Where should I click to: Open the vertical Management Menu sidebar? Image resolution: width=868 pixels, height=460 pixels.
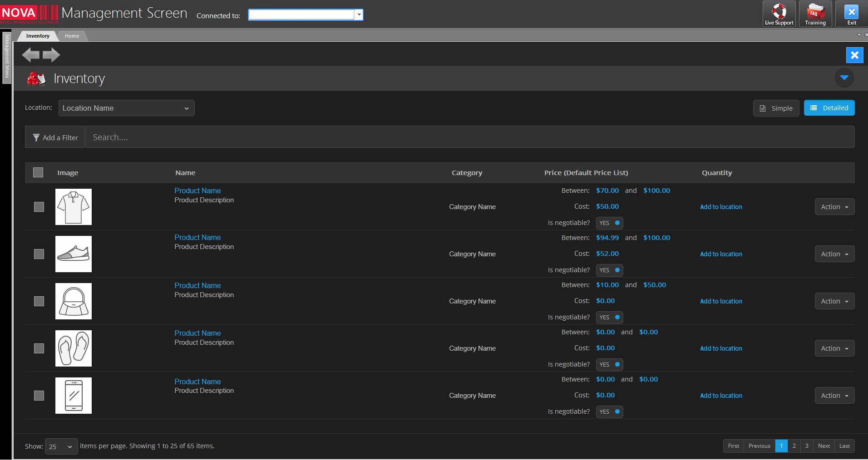point(7,57)
